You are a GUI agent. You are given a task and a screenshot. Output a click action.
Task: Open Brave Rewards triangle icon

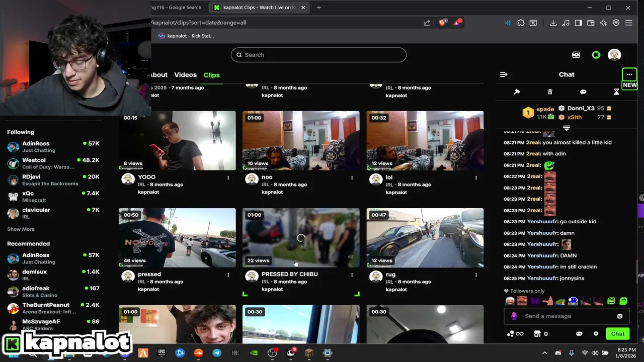pos(457,23)
